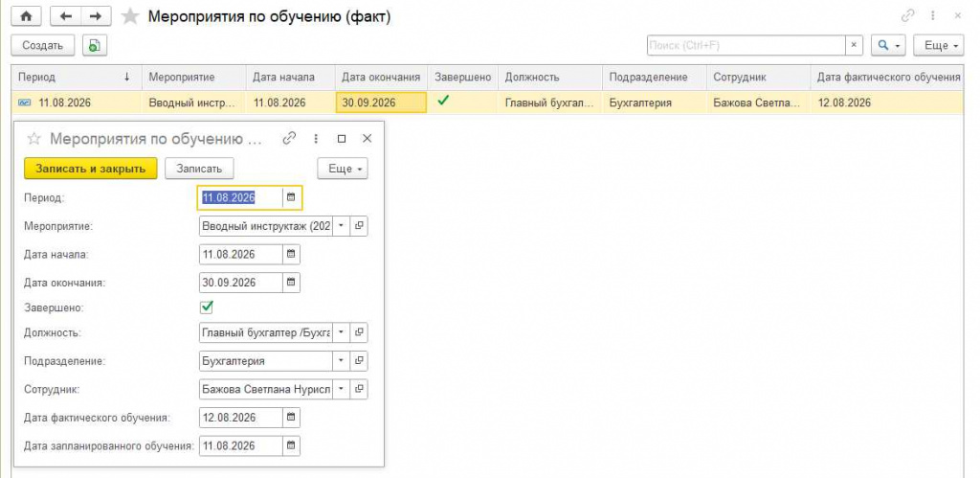
Task: Sort by Завершено column header
Action: coord(462,78)
